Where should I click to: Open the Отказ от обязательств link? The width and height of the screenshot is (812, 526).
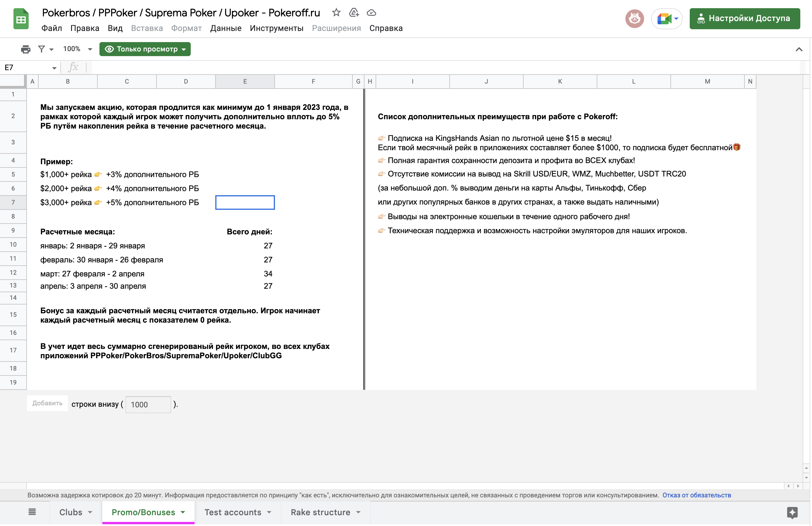696,495
